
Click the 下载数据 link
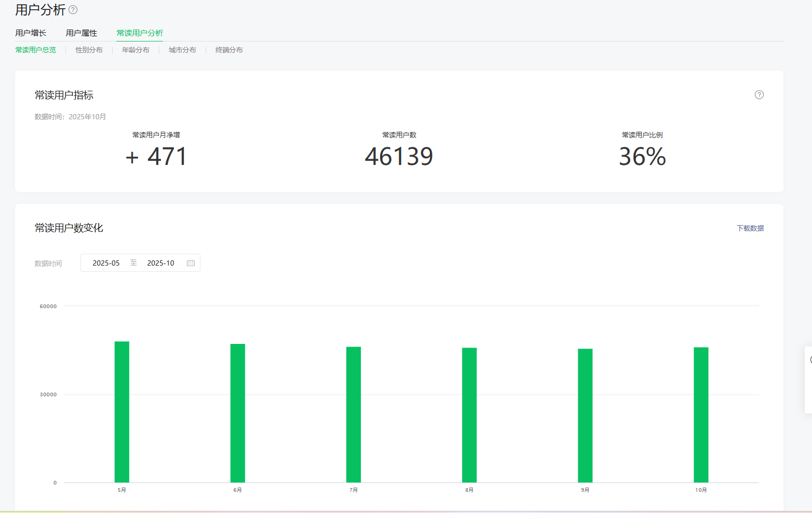coord(750,228)
